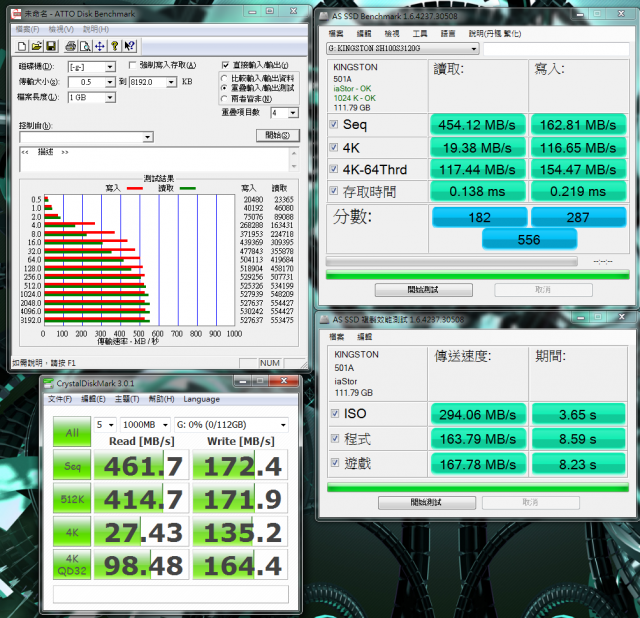Open the 檢視(V) menu in ATTO
The height and width of the screenshot is (618, 640).
(61, 29)
